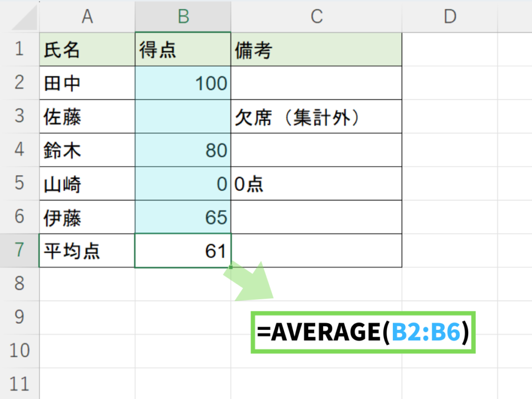Select the average result cell showing 61
This screenshot has width=532, height=399.
[183, 251]
